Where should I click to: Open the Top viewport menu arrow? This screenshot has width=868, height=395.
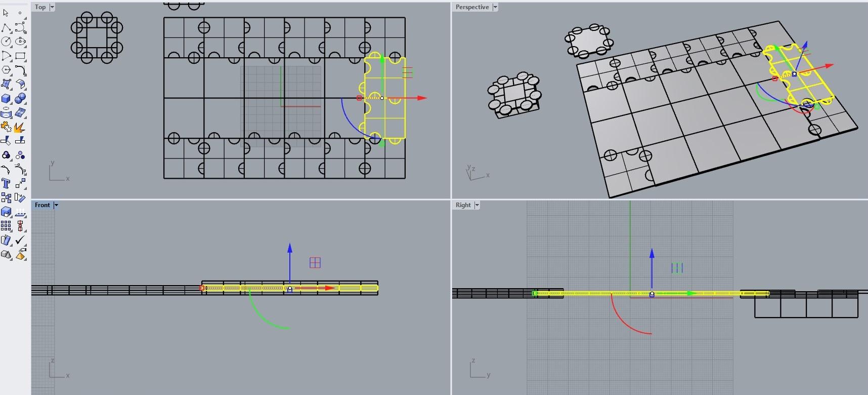point(52,7)
